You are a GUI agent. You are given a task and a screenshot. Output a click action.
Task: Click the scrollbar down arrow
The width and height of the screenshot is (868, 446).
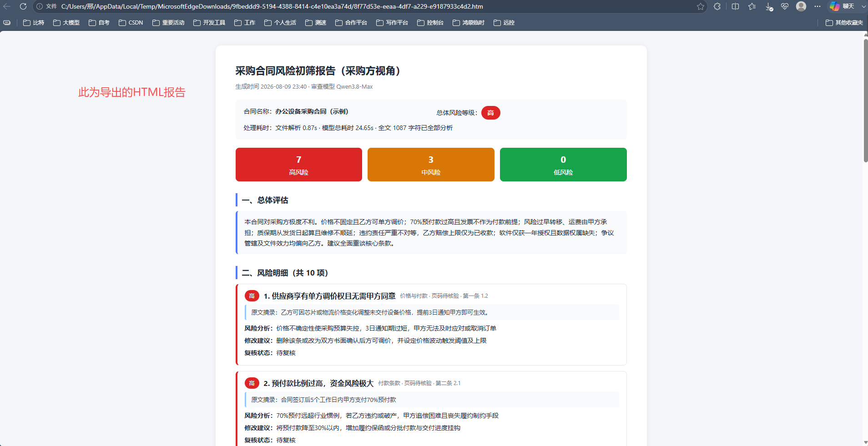click(x=865, y=442)
